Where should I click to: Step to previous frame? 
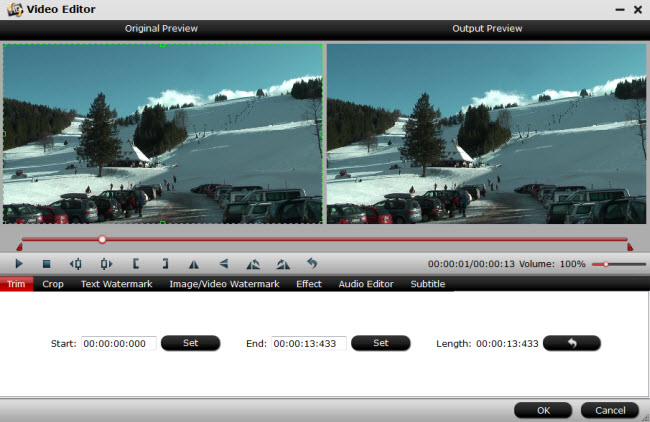(76, 264)
